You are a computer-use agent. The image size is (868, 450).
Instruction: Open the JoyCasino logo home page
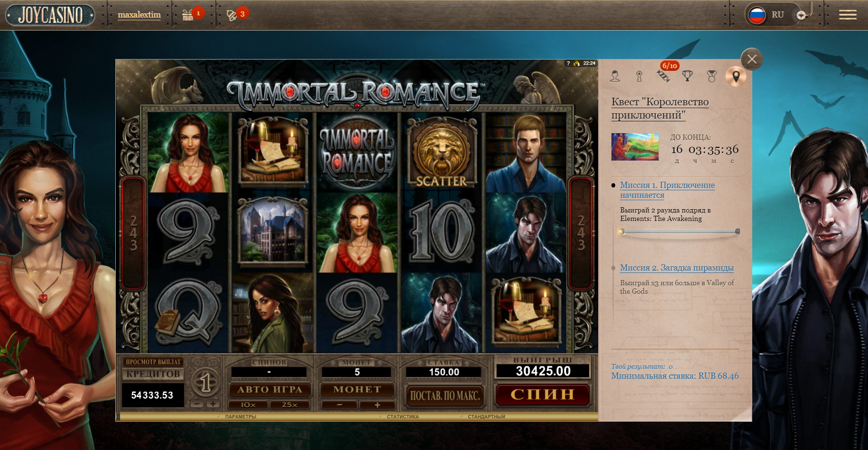(50, 15)
